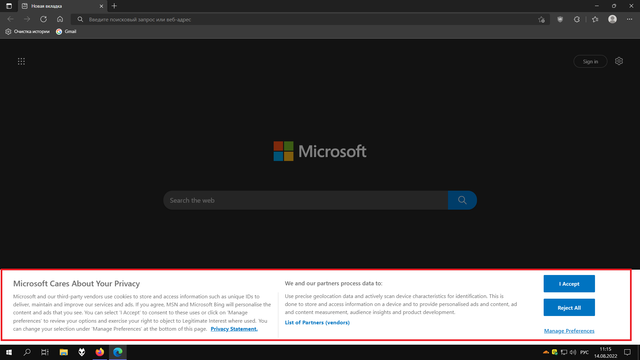Reload the page with the refresh icon
640x360 pixels.
click(x=43, y=19)
